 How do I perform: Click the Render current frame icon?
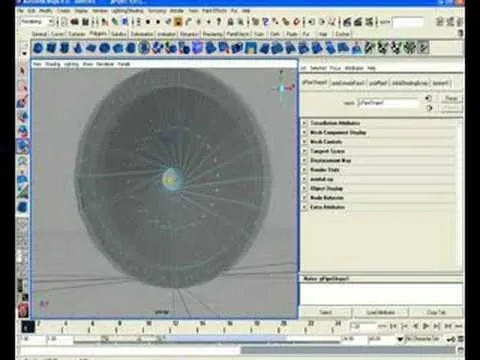[347, 22]
